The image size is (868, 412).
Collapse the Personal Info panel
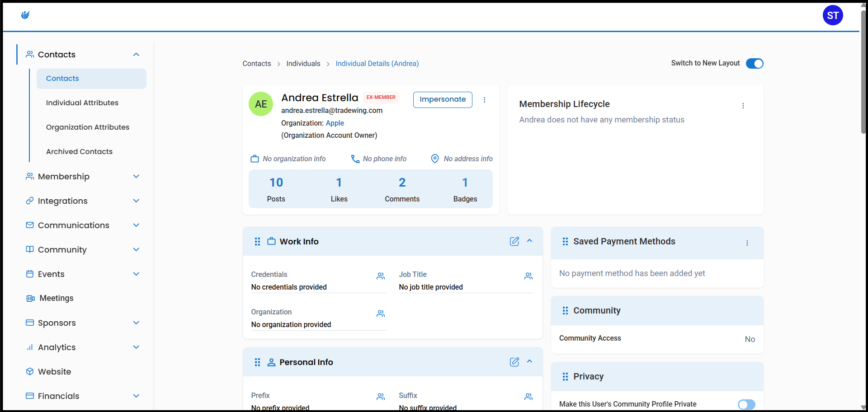(530, 361)
